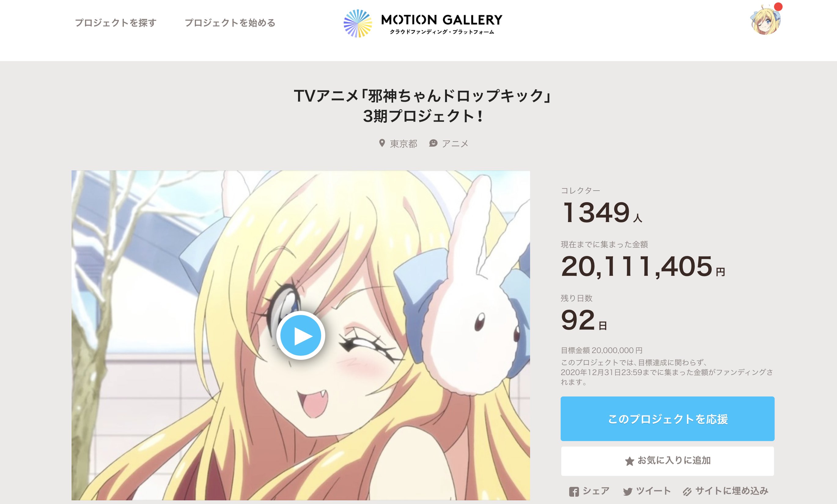Click サイトに埋め込み link text
Viewport: 837px width, 504px height.
coord(732,491)
